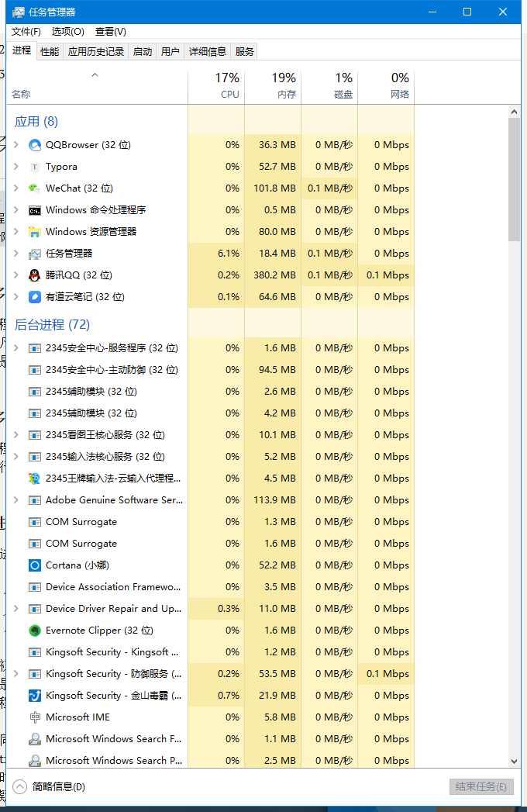Expand Kingsoft Security - 防御服务 group
This screenshot has width=527, height=812.
click(x=16, y=674)
